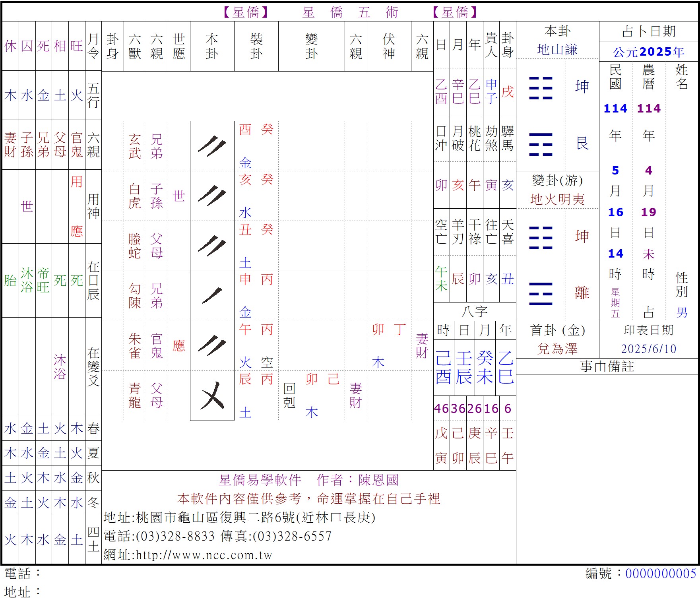The width and height of the screenshot is (700, 603).
Task: Select the upper 坤 trigram symbol of 地山謙
Action: pyautogui.click(x=541, y=88)
